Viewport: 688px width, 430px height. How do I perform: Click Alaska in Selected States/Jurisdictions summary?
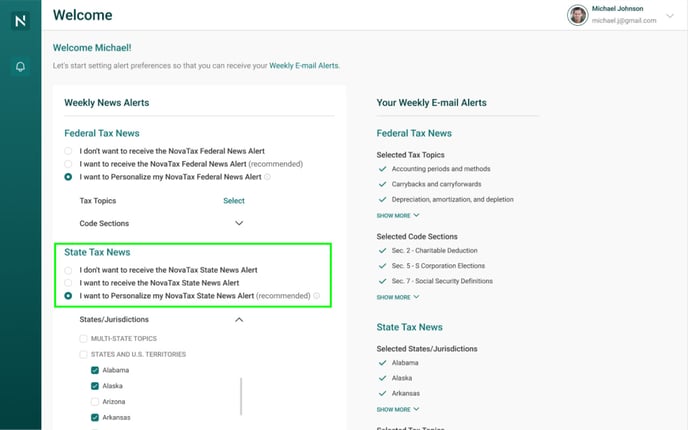402,378
